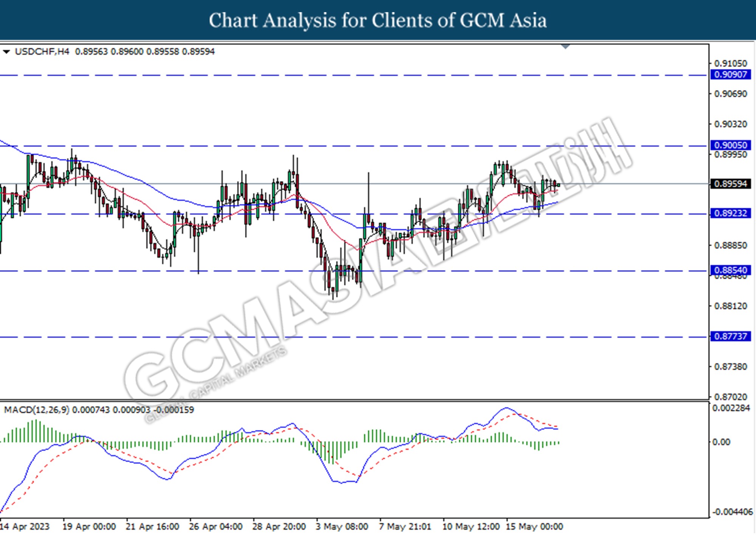Click the chart shift triangle marker at top
Image resolution: width=756 pixels, height=540 pixels.
coord(565,47)
